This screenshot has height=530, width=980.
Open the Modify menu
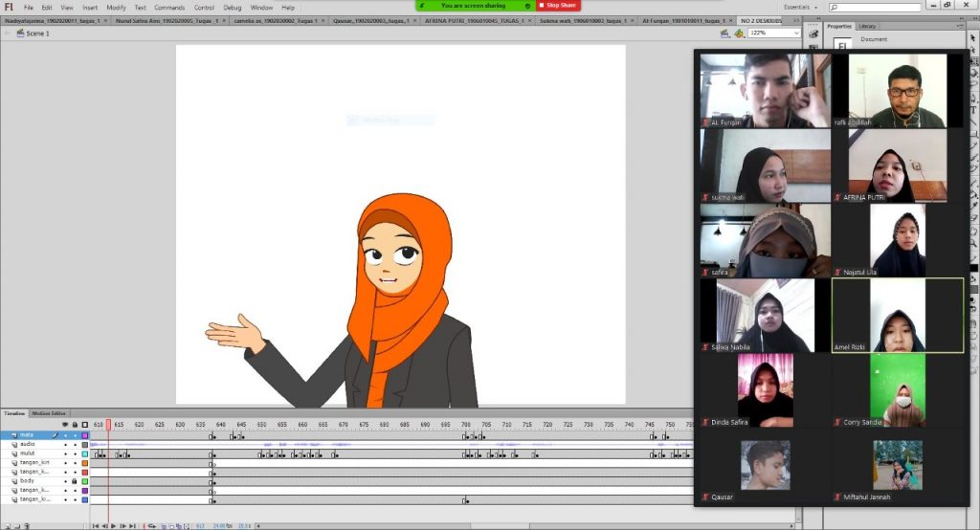click(x=116, y=7)
